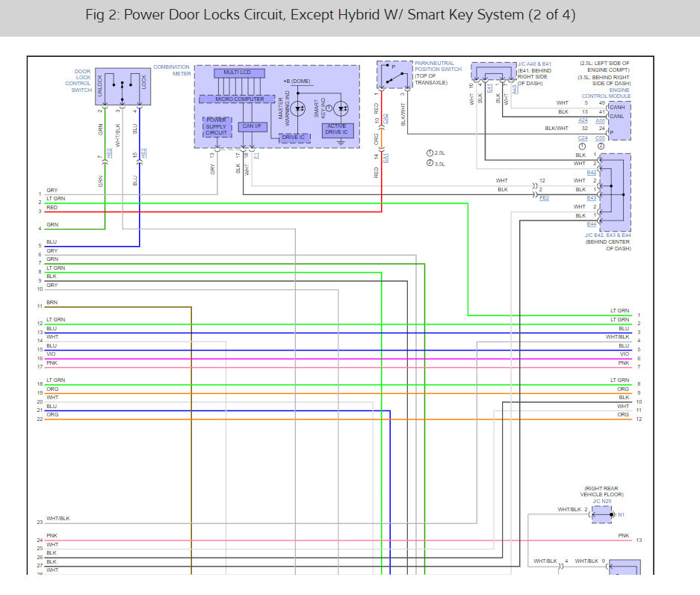Click the master warning indicator LED symbol
The image size is (700, 595).
[x=298, y=108]
